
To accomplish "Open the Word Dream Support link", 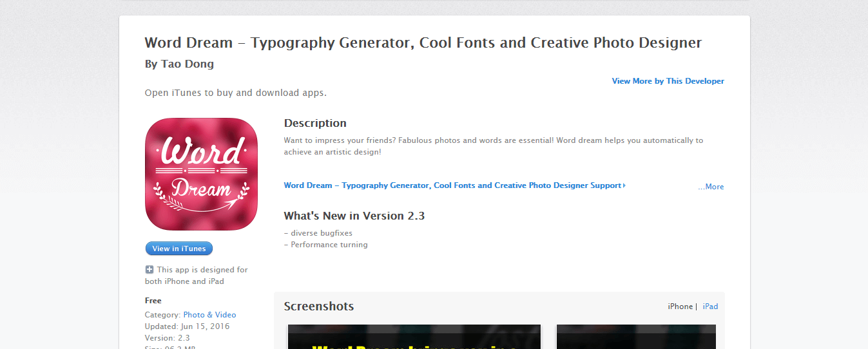I will pos(454,185).
